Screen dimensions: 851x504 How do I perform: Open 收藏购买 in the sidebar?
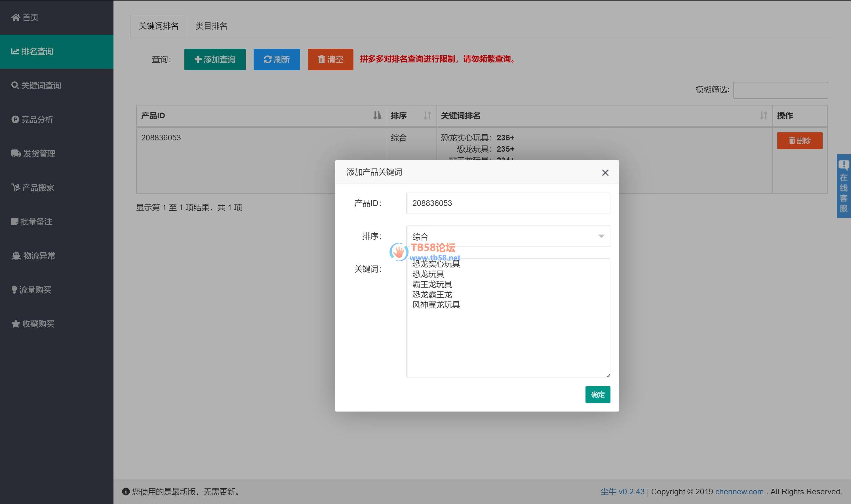pos(56,324)
